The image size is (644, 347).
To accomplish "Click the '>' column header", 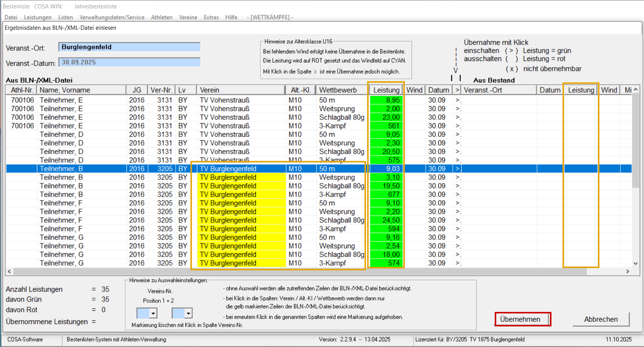I will pyautogui.click(x=457, y=90).
